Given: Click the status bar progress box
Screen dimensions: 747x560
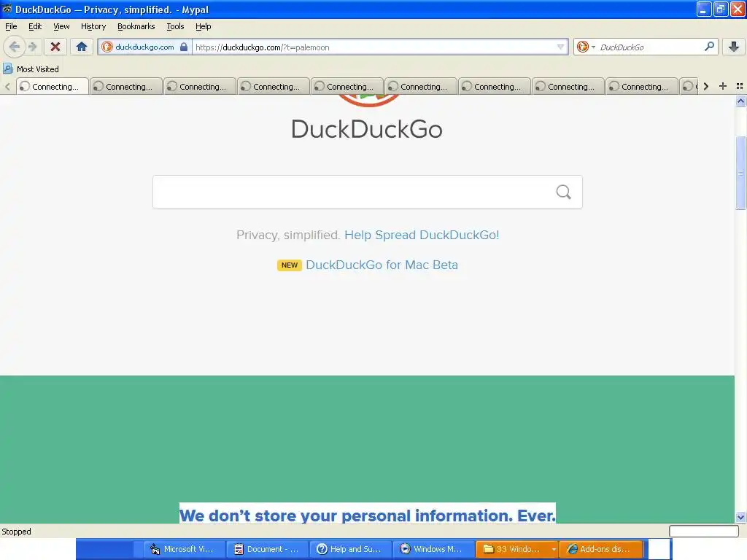Looking at the screenshot, I should click(x=704, y=531).
